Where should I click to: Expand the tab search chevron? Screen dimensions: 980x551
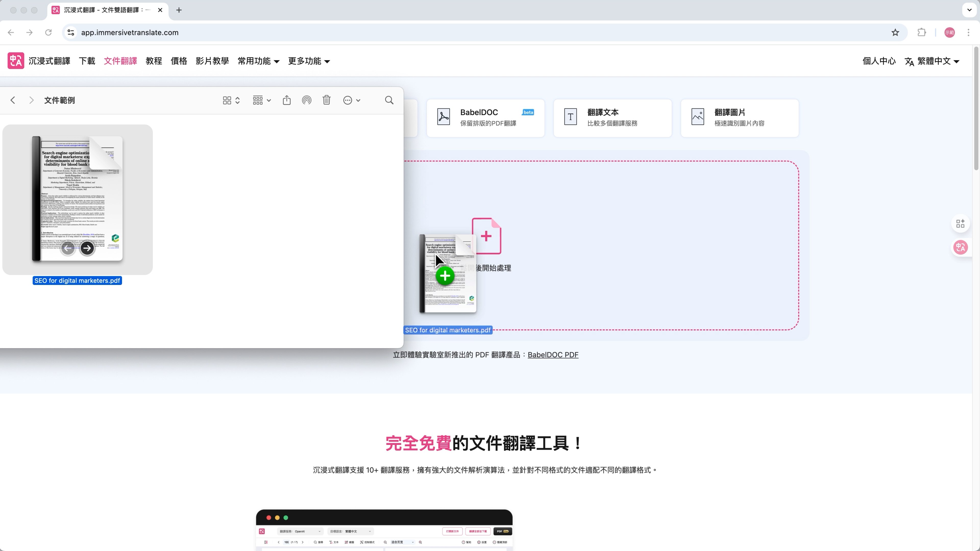[969, 10]
